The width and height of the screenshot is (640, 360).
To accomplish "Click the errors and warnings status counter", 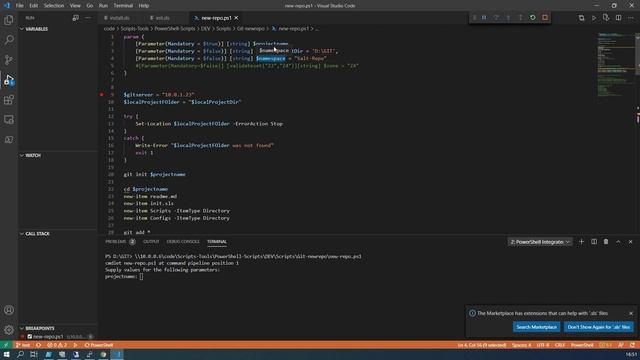I will click(57, 345).
